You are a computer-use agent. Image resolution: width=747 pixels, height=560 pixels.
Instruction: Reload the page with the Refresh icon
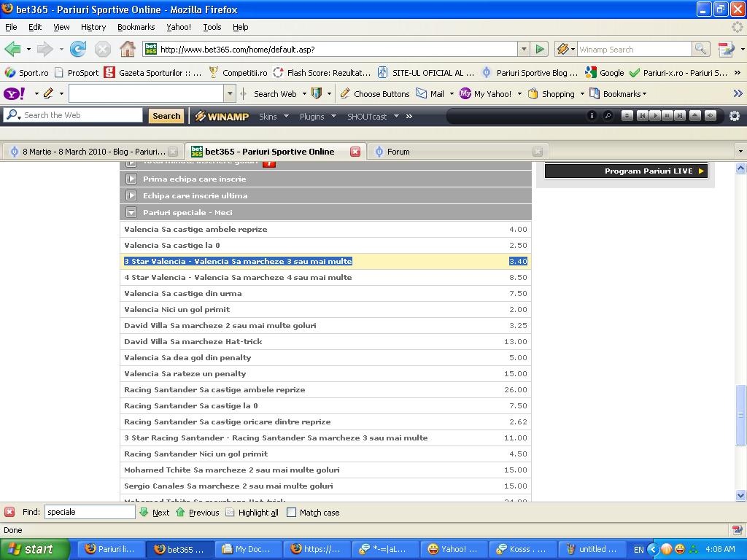tap(78, 49)
